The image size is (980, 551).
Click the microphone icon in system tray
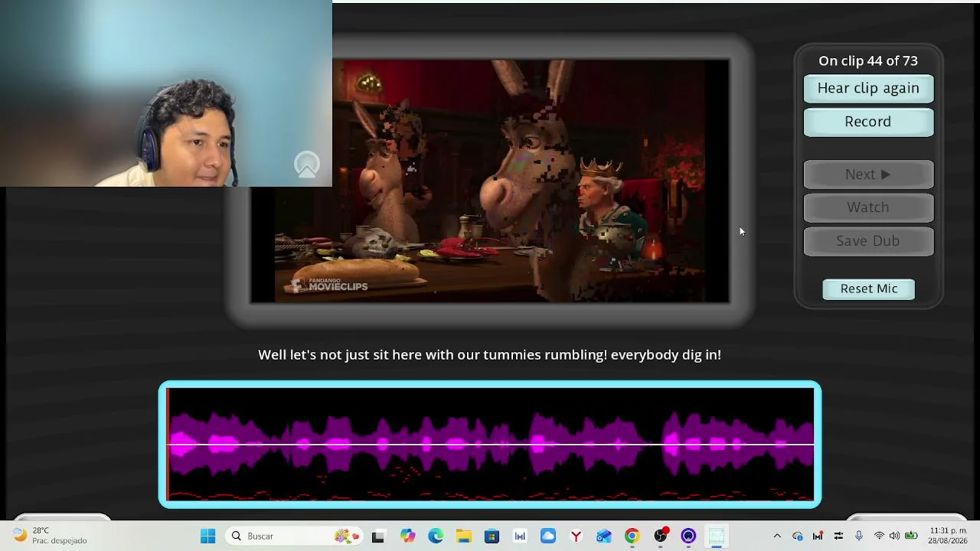click(x=859, y=536)
